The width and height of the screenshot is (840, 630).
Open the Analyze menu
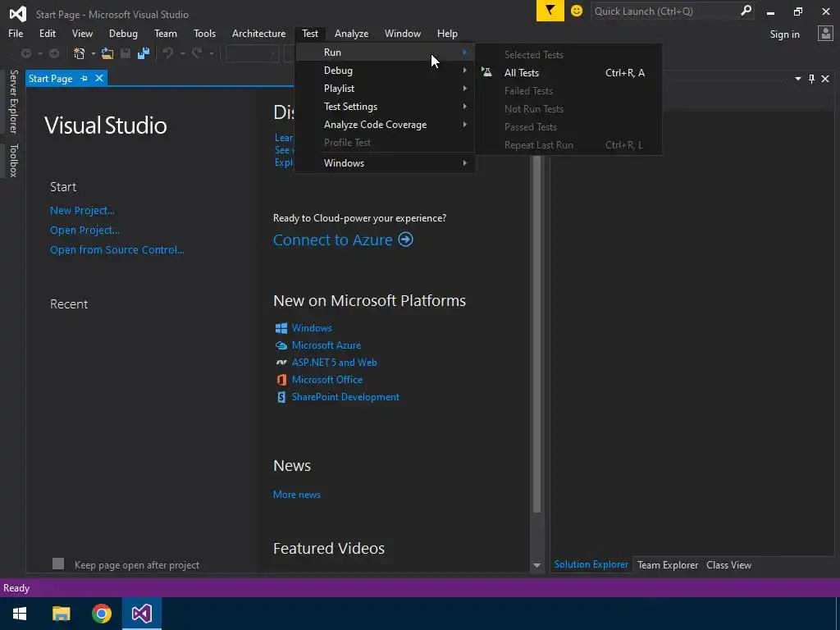[351, 34]
